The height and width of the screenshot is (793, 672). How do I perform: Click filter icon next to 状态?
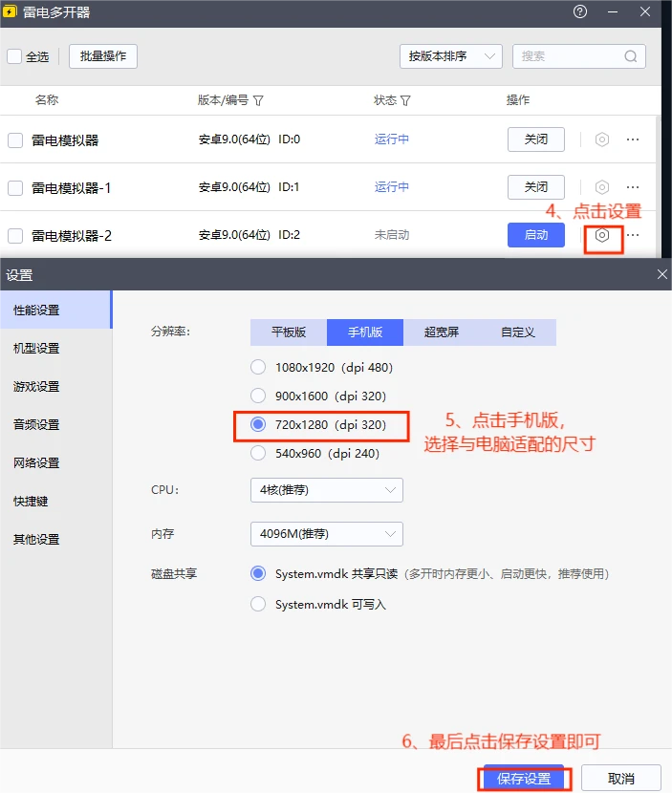(405, 100)
